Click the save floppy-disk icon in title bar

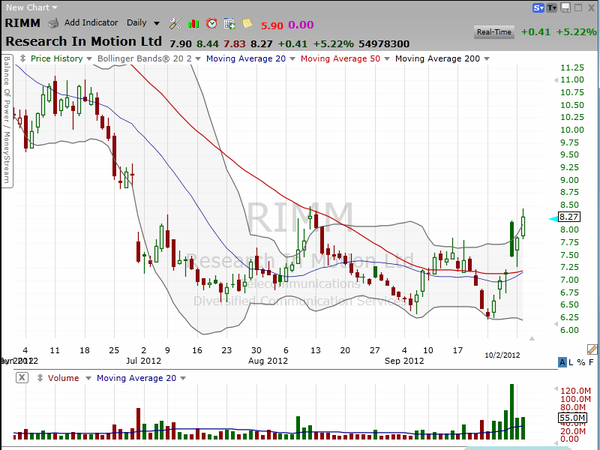pyautogui.click(x=565, y=8)
